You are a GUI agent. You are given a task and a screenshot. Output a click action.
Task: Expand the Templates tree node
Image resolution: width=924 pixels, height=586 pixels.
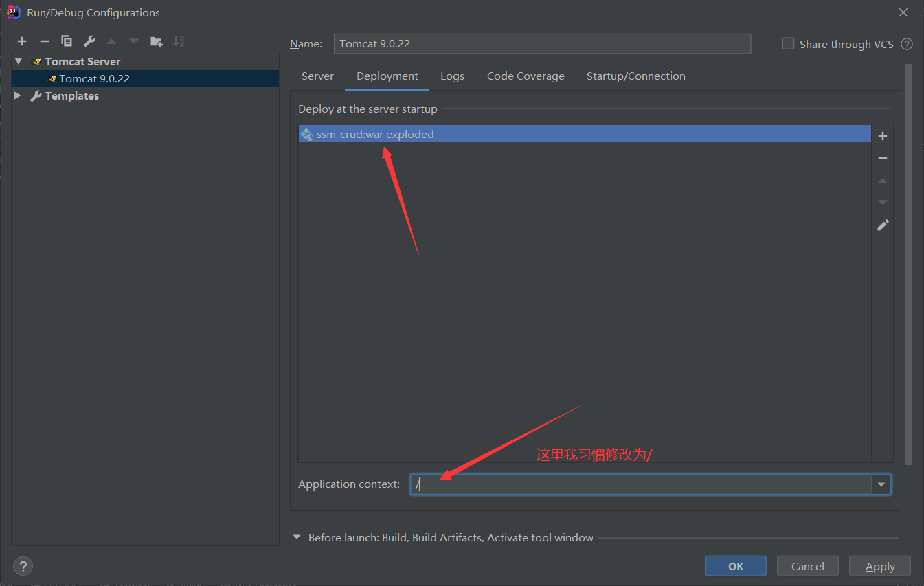point(18,95)
